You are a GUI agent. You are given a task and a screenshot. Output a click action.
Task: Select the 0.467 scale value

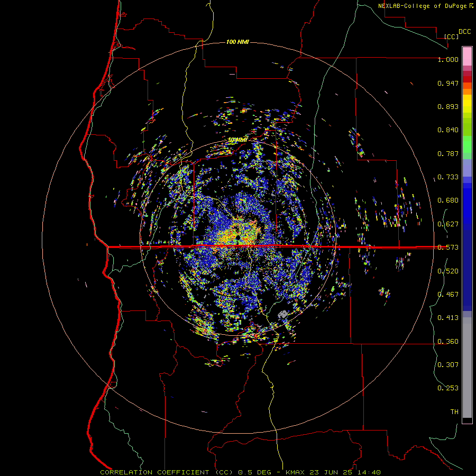(x=448, y=294)
